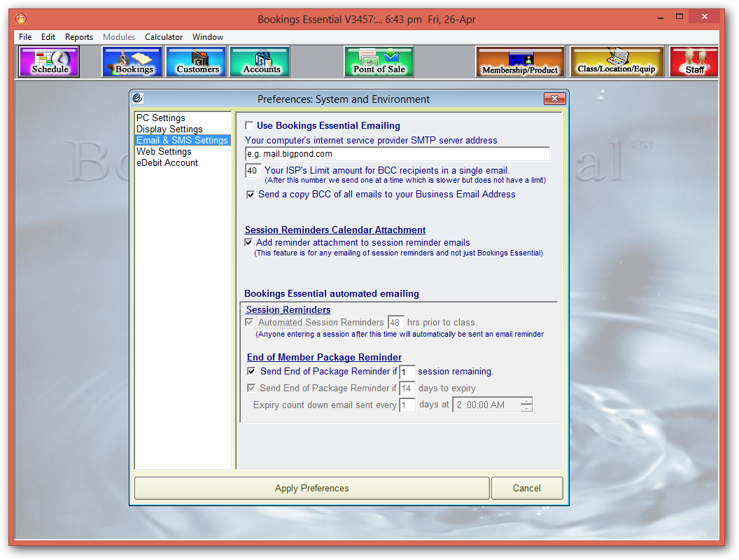Toggle End of Package Reminder days to expiry checkbox
The height and width of the screenshot is (560, 739).
tap(252, 388)
